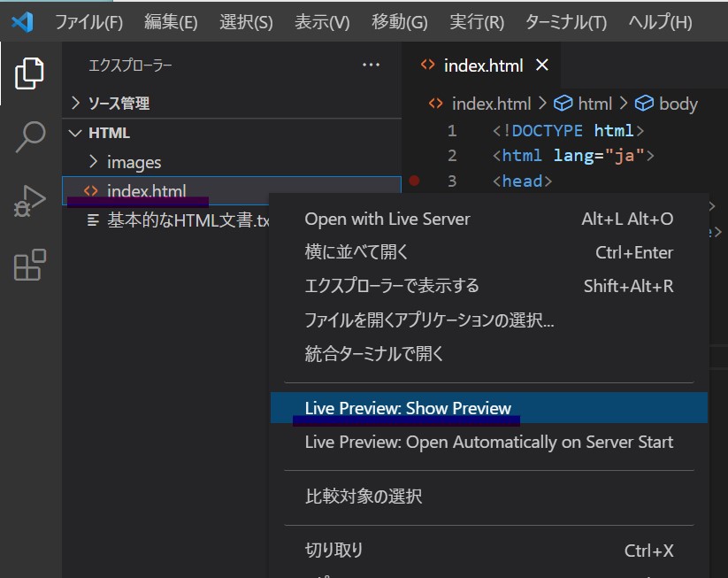This screenshot has height=578, width=728.
Task: Click the VS Code logo icon
Action: (22, 22)
